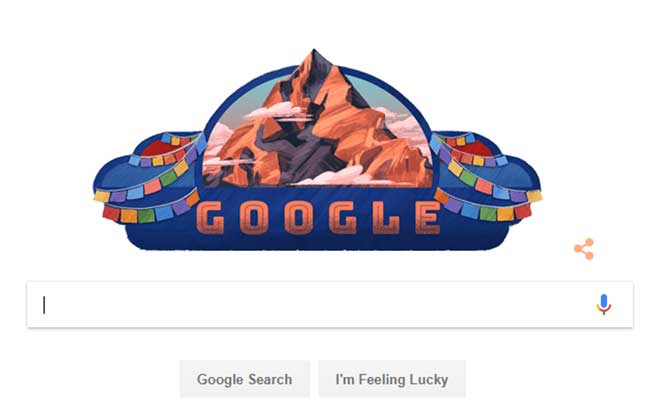The height and width of the screenshot is (405, 660).
Task: Click the orange share icon beside the doodle
Action: coord(584,249)
